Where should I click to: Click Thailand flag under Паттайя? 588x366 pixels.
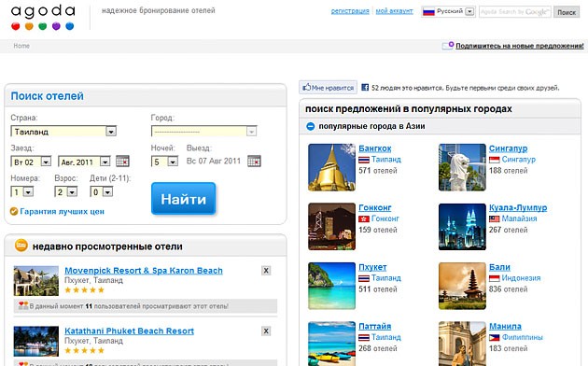click(364, 337)
